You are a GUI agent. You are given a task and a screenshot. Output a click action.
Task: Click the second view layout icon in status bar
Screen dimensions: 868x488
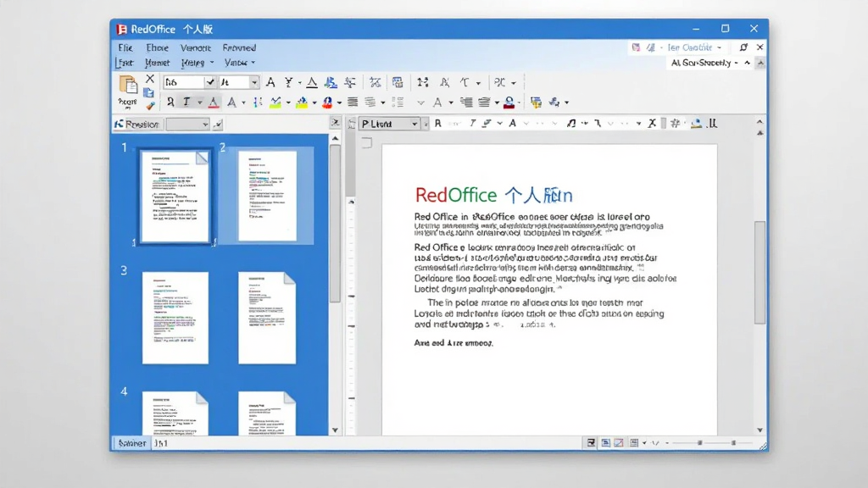click(605, 442)
